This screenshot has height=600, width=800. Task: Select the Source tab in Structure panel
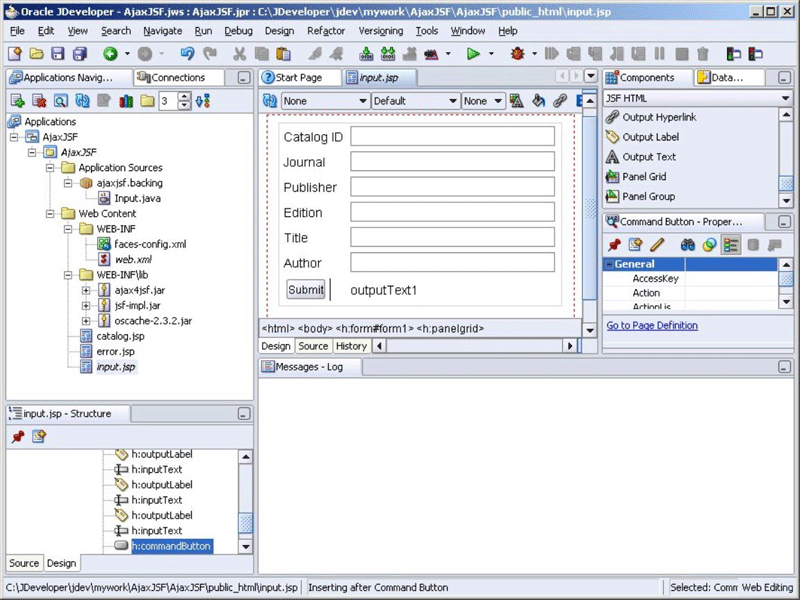point(24,563)
